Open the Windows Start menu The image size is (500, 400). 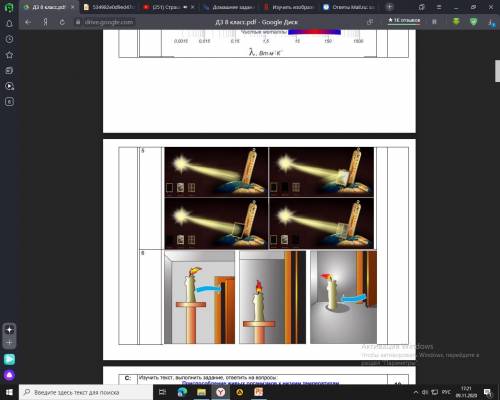coord(9,392)
